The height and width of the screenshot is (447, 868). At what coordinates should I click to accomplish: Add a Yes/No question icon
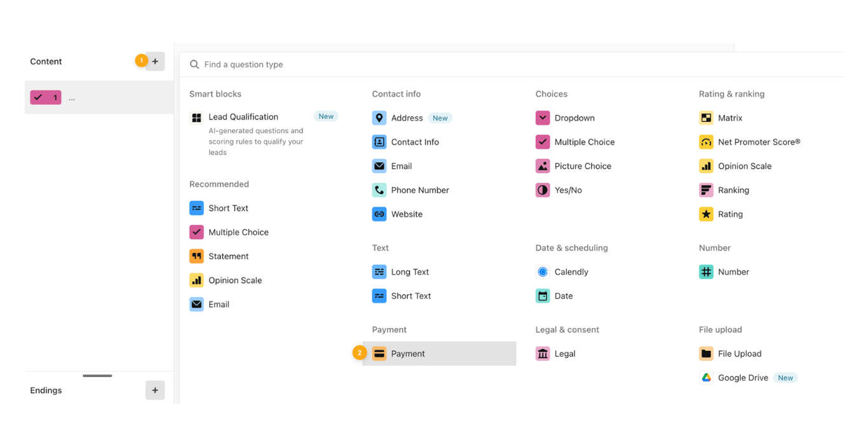pos(543,190)
